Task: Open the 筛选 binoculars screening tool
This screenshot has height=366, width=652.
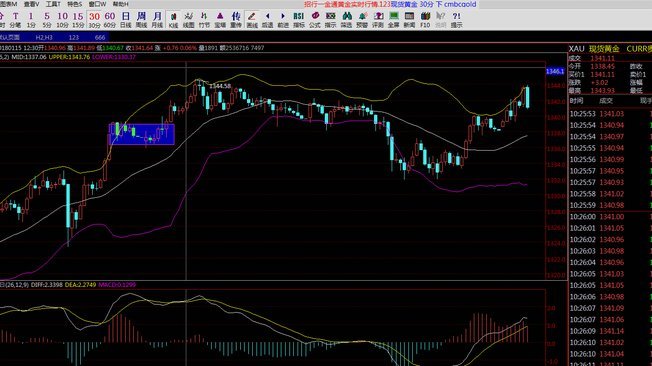Action: 346,20
